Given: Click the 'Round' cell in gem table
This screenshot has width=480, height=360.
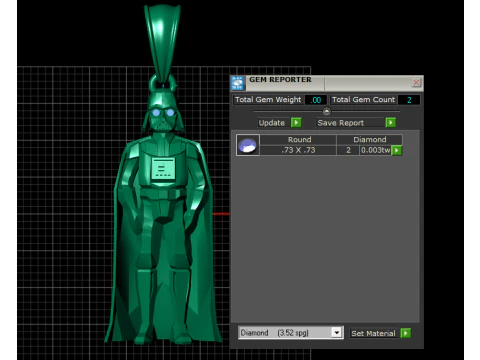Looking at the screenshot, I should point(299,139).
